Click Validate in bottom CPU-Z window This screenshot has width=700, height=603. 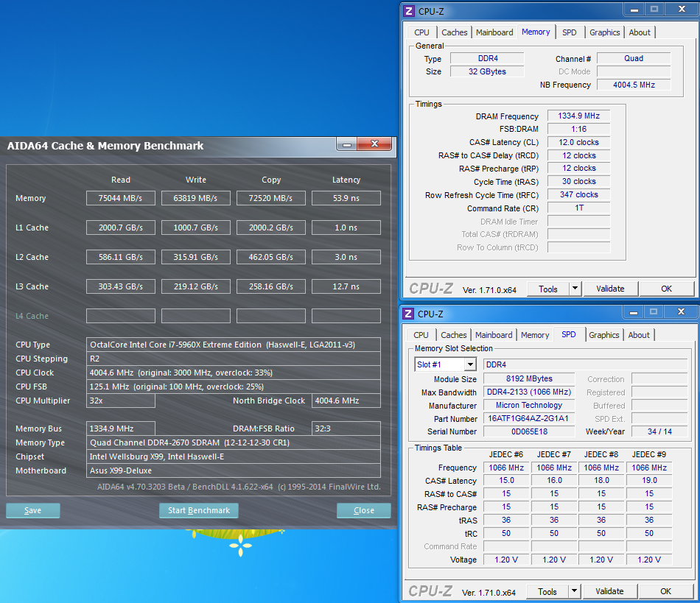[609, 591]
